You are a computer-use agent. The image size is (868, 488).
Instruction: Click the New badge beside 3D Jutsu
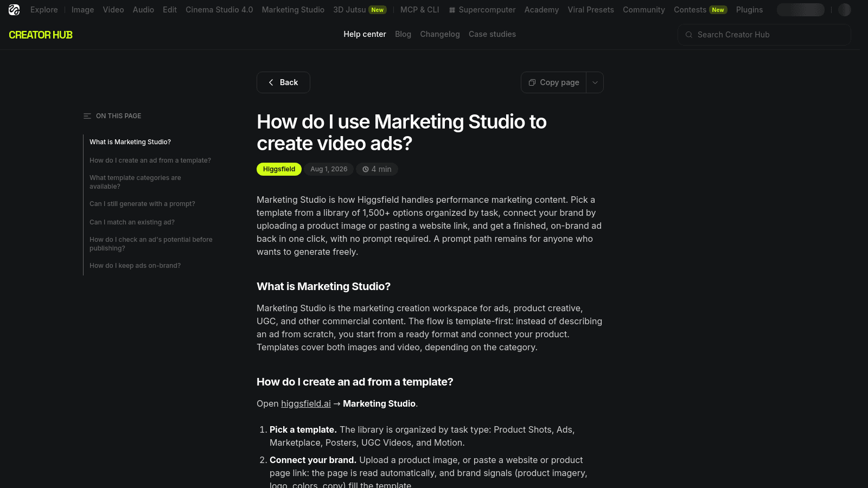tap(378, 10)
